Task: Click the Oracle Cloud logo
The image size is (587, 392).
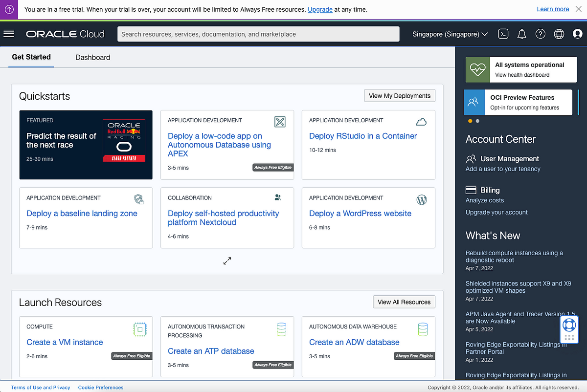Action: (65, 34)
